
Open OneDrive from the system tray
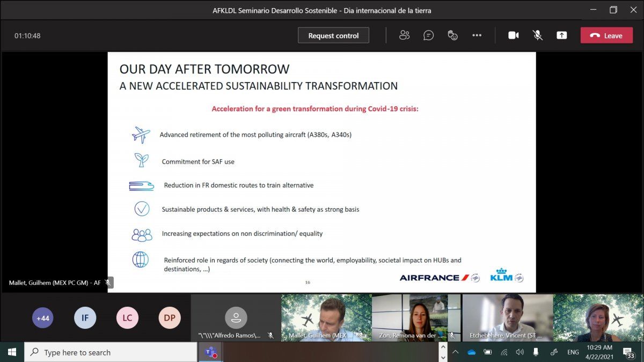pos(471,352)
